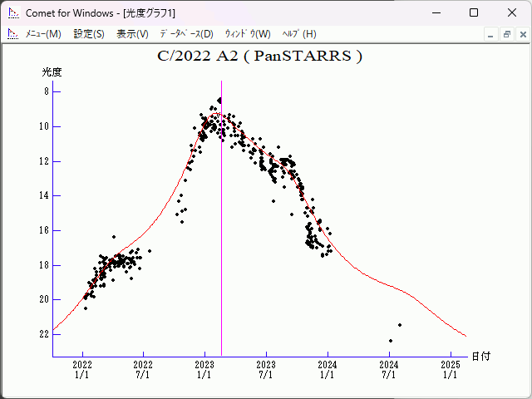
Task: Close the Comet for Windows application
Action: [x=511, y=13]
